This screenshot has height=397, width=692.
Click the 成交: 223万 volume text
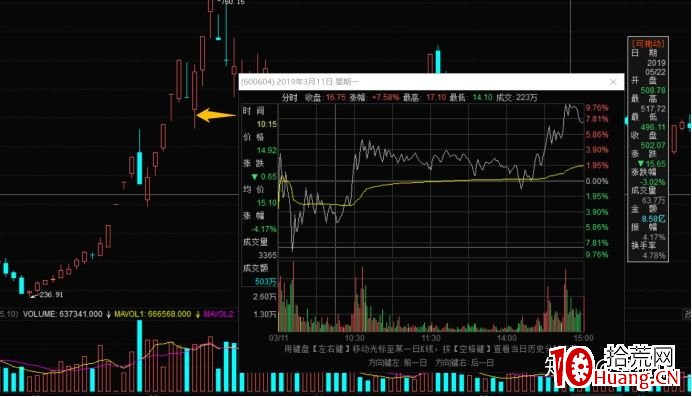517,97
